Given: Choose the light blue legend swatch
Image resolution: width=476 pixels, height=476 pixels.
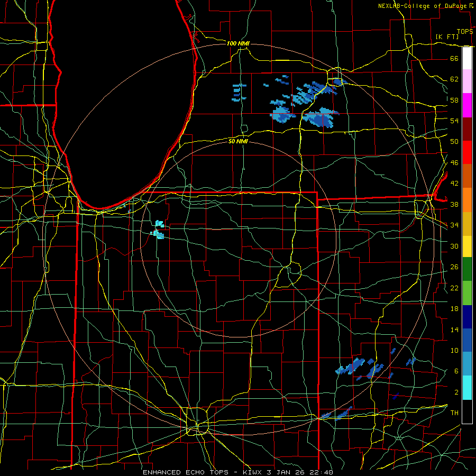Looking at the screenshot, I should pyautogui.click(x=467, y=364).
